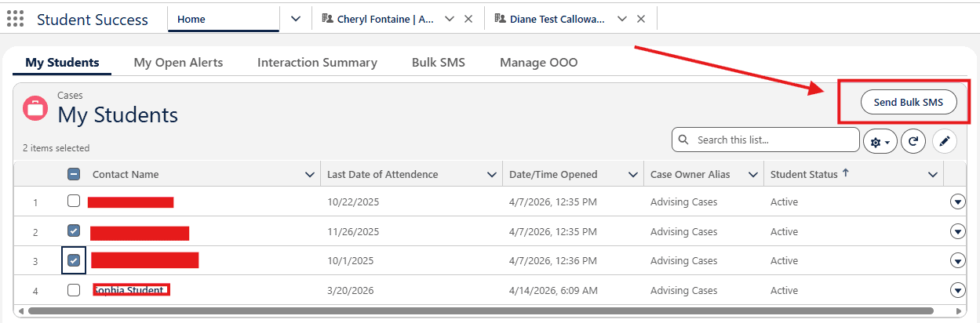Open the App Launcher grid icon
Viewport: 980px width, 323px height.
15,19
